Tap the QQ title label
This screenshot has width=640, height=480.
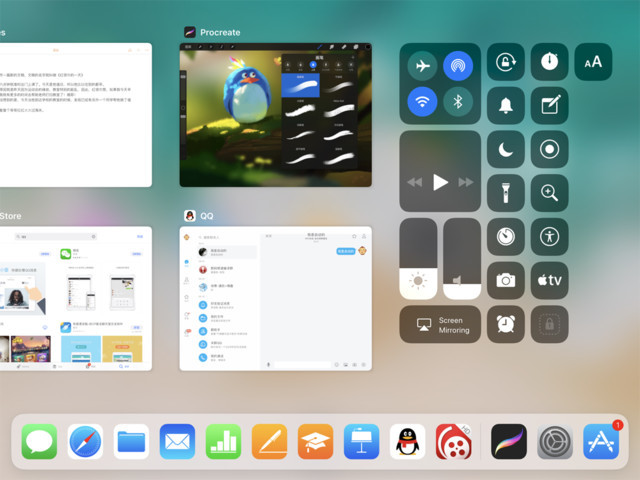(207, 216)
